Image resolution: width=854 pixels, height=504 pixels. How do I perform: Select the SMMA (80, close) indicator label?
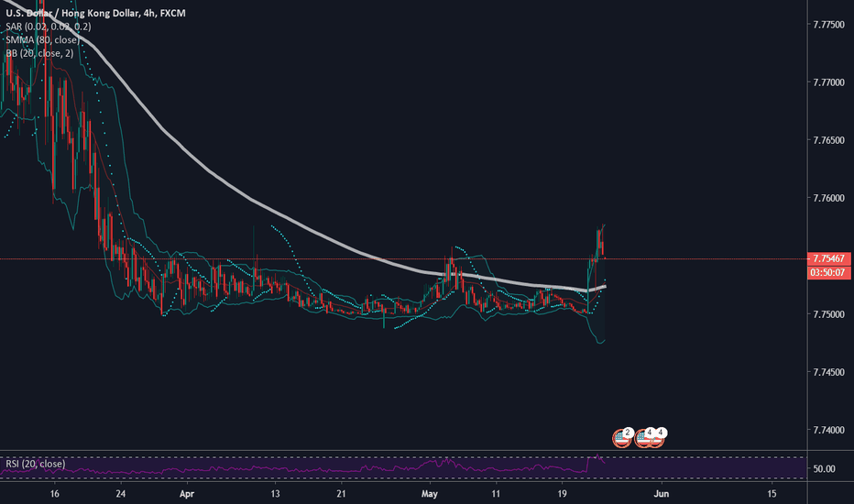tap(42, 39)
